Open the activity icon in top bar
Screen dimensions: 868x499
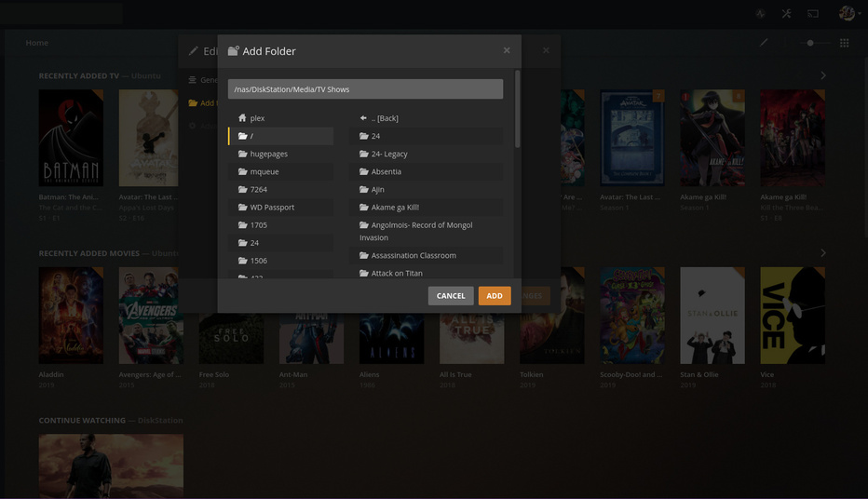click(761, 14)
